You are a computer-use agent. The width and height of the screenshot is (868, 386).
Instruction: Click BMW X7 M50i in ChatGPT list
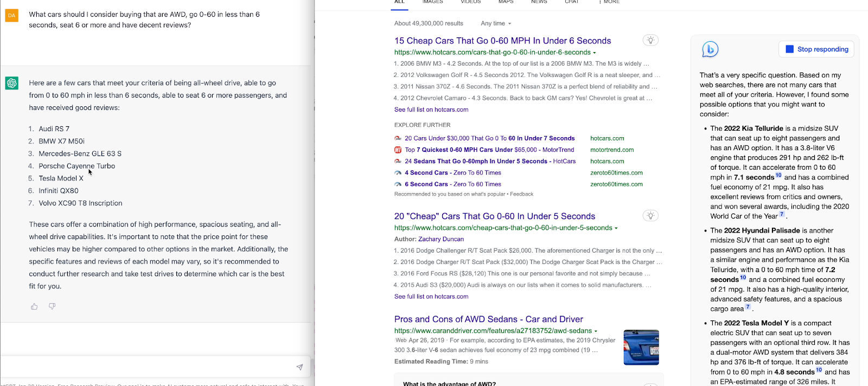click(61, 141)
